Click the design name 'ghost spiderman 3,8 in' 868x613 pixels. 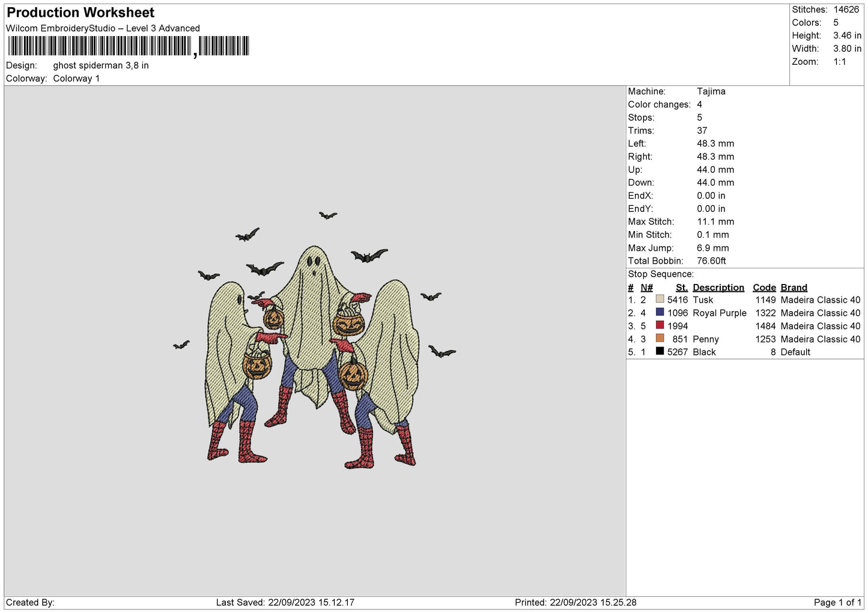tap(101, 65)
